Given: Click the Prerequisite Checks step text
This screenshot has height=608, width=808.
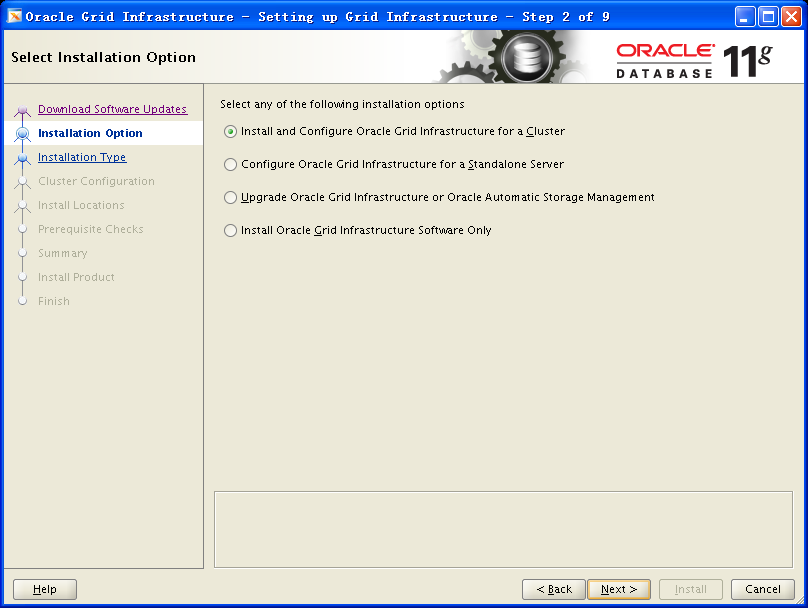Looking at the screenshot, I should tap(91, 229).
